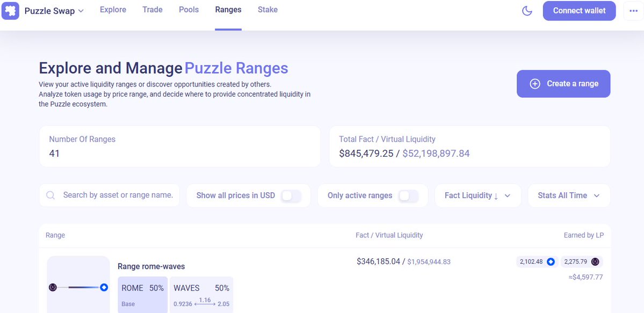Image resolution: width=644 pixels, height=313 pixels.
Task: Go to the Pools tab
Action: coord(189,10)
